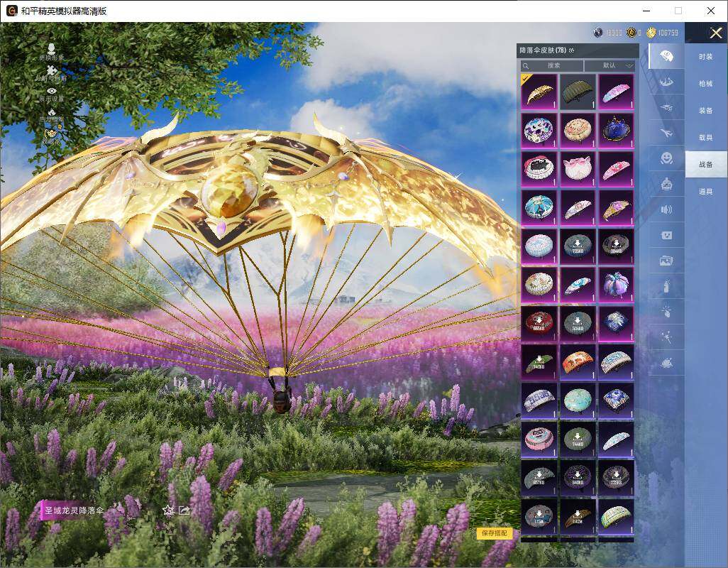Click the smiley emote category icon
This screenshot has width=728, height=568.
click(x=666, y=158)
